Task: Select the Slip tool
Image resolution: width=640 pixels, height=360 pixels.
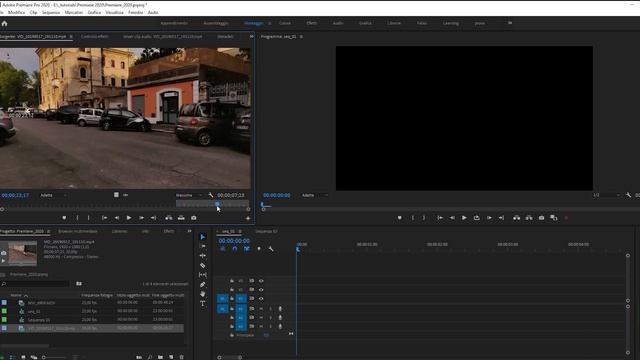Action: (203, 275)
